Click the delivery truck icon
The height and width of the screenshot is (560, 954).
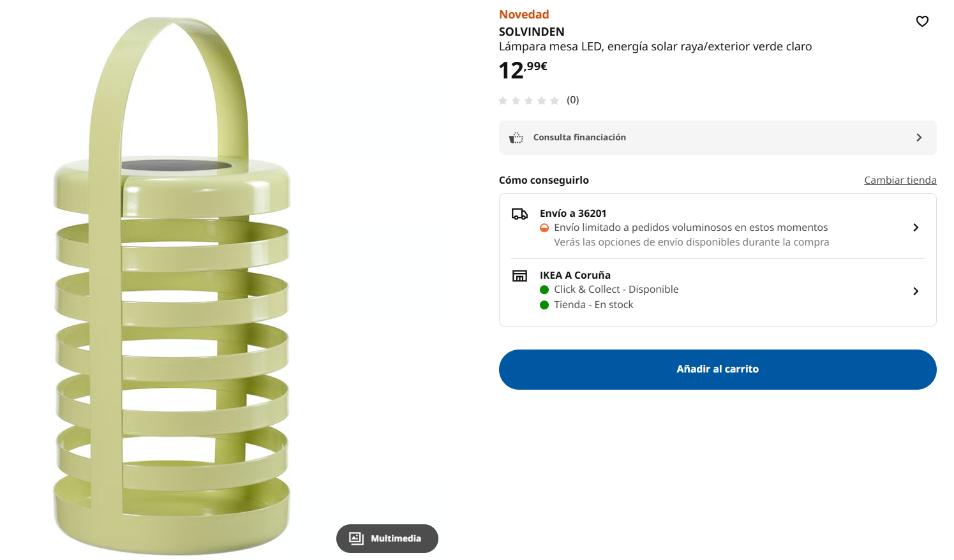point(519,214)
